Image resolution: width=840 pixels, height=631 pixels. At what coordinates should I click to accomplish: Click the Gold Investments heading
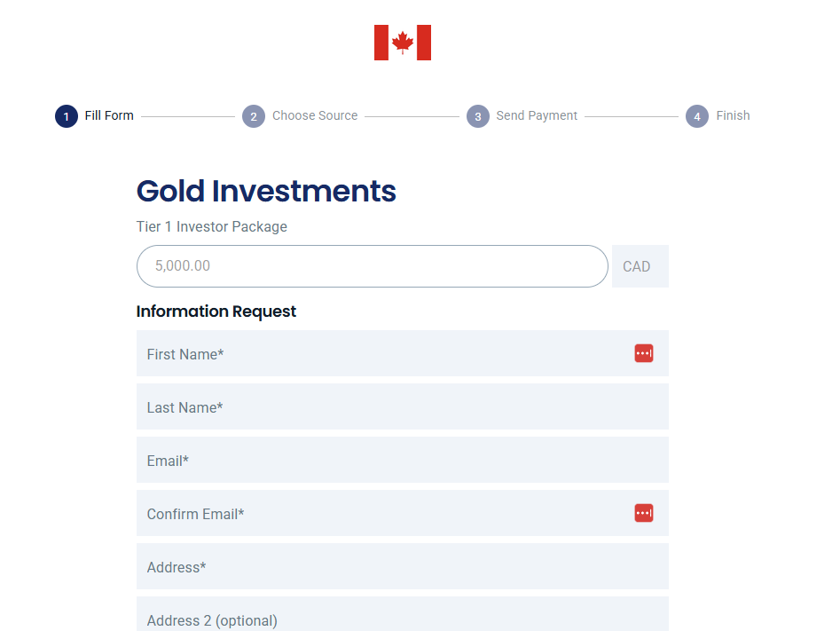(266, 192)
